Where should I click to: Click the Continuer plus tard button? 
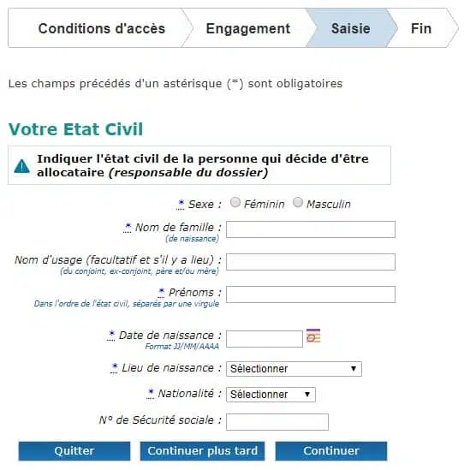coord(203,451)
